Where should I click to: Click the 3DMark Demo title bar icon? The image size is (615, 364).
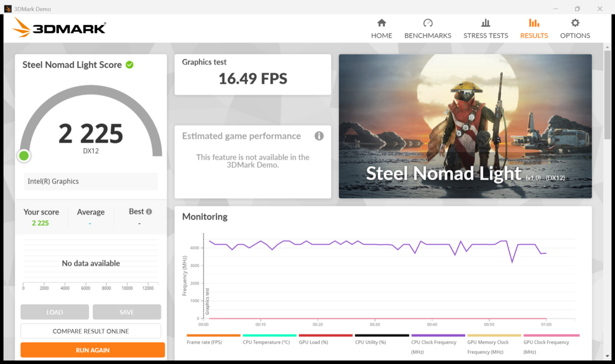(x=8, y=9)
